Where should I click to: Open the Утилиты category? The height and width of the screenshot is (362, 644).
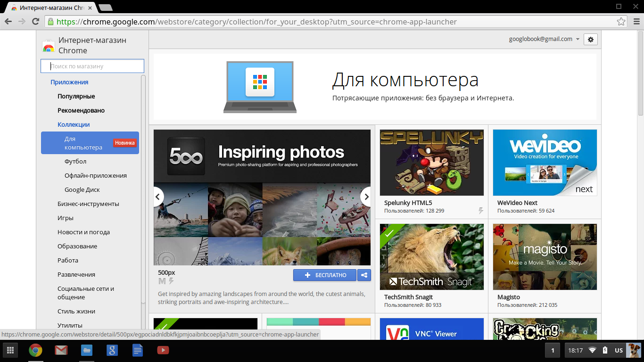click(x=70, y=325)
